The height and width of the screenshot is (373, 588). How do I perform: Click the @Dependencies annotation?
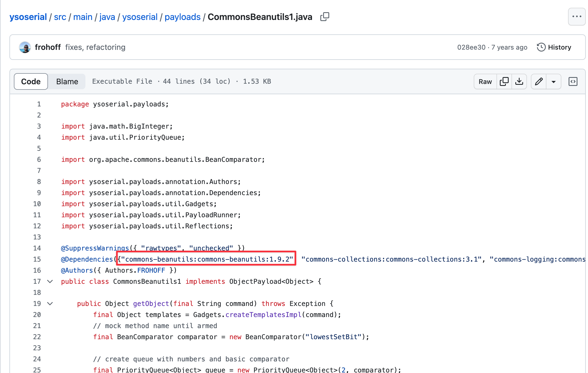pos(87,259)
